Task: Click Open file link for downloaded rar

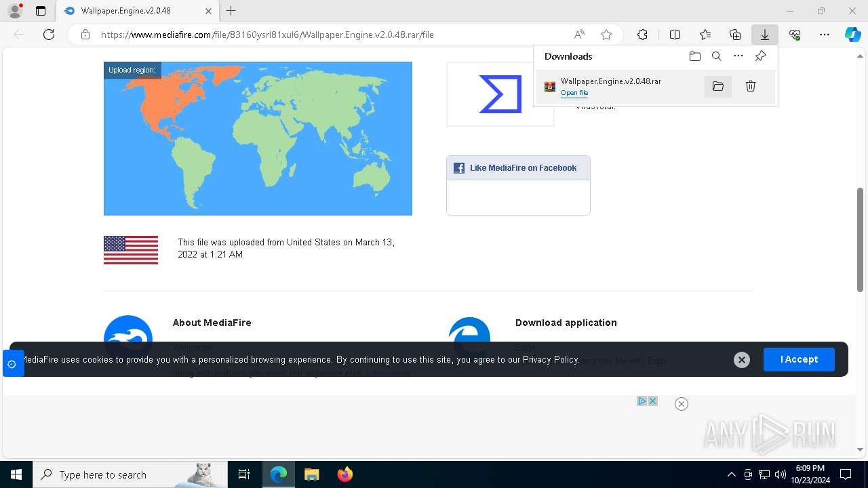Action: pyautogui.click(x=574, y=93)
